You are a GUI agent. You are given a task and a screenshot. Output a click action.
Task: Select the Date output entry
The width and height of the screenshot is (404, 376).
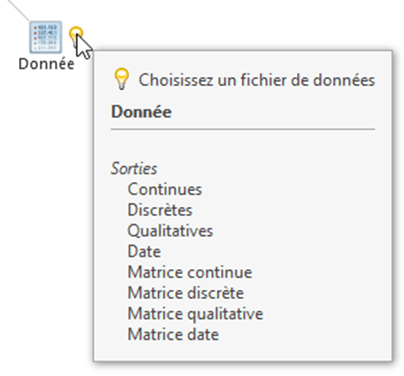point(144,251)
